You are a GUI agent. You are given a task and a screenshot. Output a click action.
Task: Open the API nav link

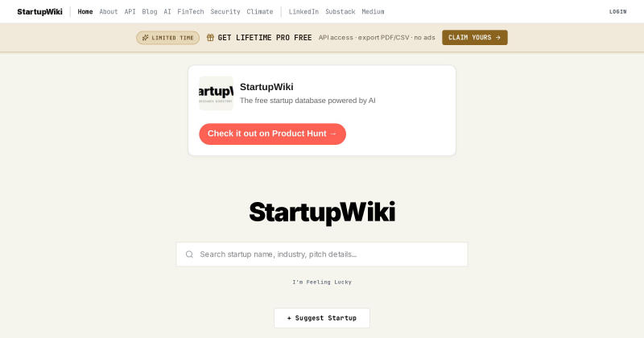[130, 11]
